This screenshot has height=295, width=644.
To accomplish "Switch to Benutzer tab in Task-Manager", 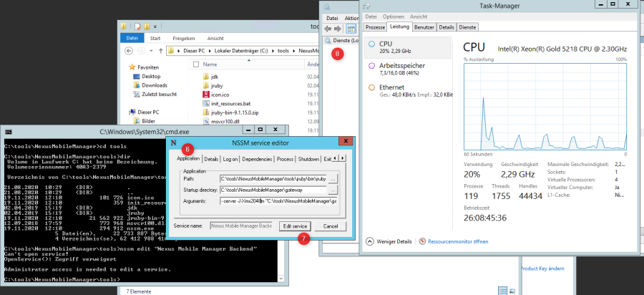I will click(x=424, y=27).
